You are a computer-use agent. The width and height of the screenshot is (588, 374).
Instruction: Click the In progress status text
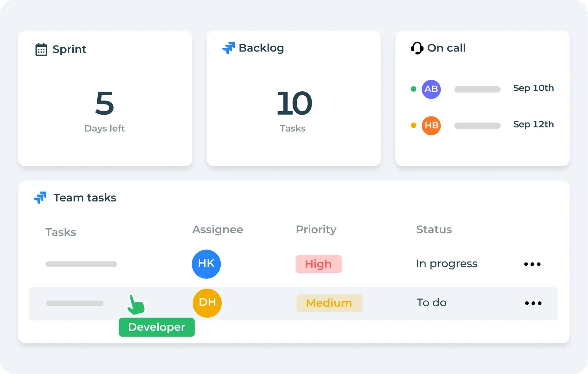447,264
